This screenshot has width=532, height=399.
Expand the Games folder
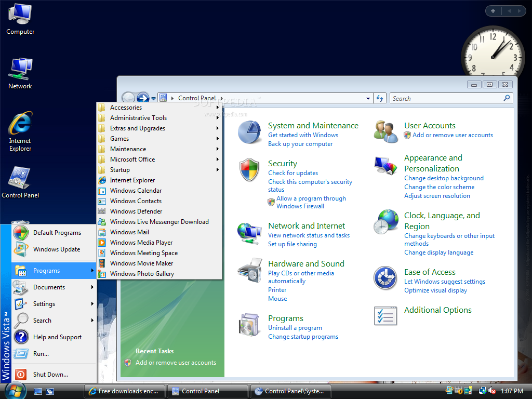[x=159, y=138]
